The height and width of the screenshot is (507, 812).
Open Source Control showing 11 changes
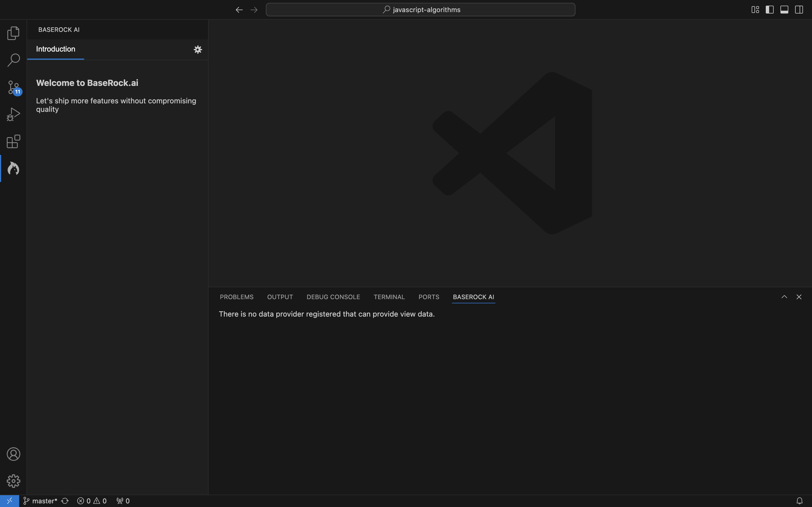[x=14, y=87]
